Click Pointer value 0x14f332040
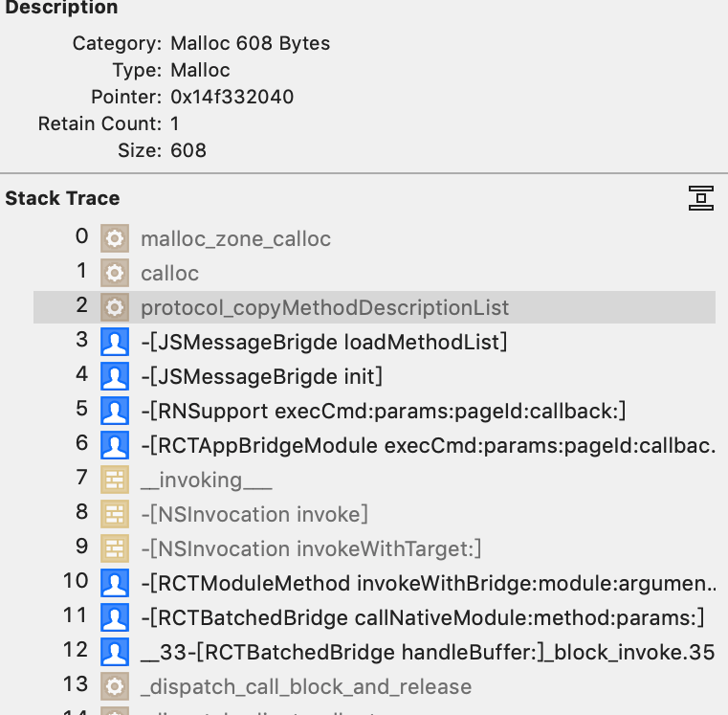Screen dimensions: 728x715 pos(232,97)
